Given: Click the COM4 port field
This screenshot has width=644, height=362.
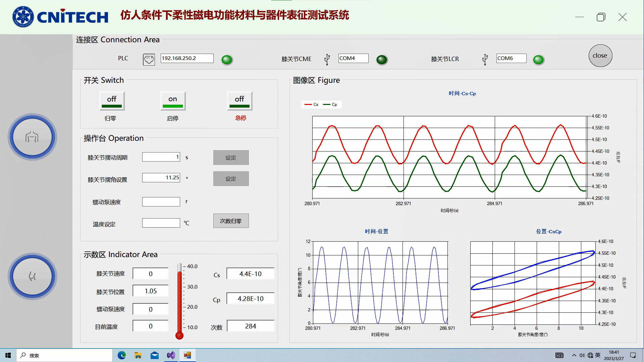Looking at the screenshot, I should pos(353,58).
